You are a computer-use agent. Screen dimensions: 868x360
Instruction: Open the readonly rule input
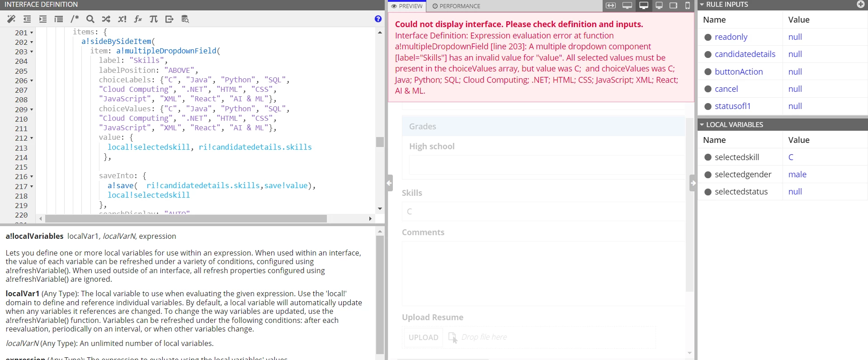pyautogui.click(x=731, y=37)
